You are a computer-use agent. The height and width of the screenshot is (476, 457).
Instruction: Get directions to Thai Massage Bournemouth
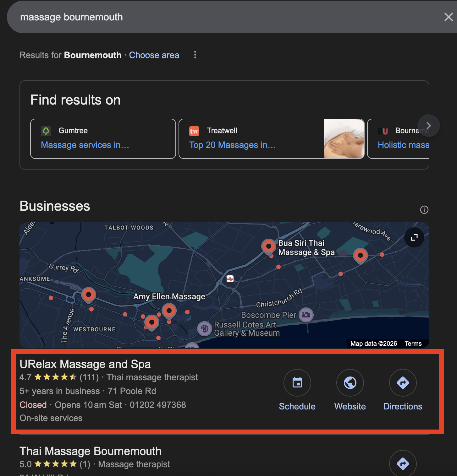point(403,463)
